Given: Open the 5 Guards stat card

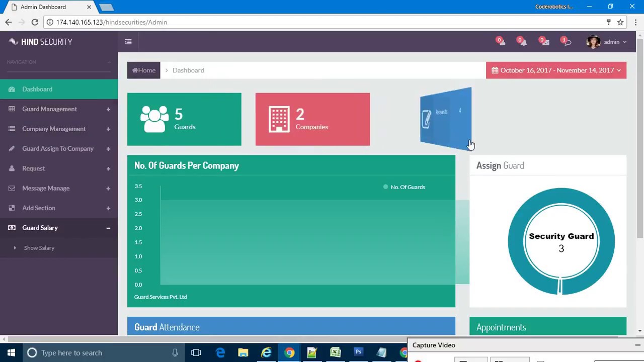Looking at the screenshot, I should pos(184,119).
